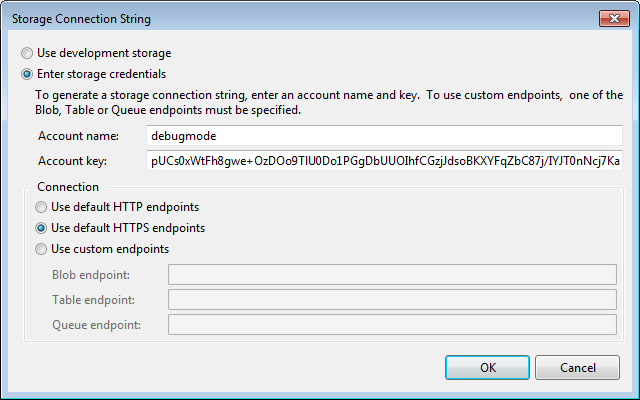The height and width of the screenshot is (400, 640).
Task: Switch to Use custom endpoints
Action: [41, 249]
